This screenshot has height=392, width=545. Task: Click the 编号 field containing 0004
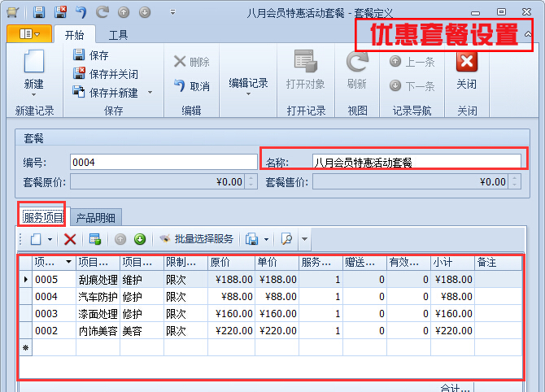point(163,162)
